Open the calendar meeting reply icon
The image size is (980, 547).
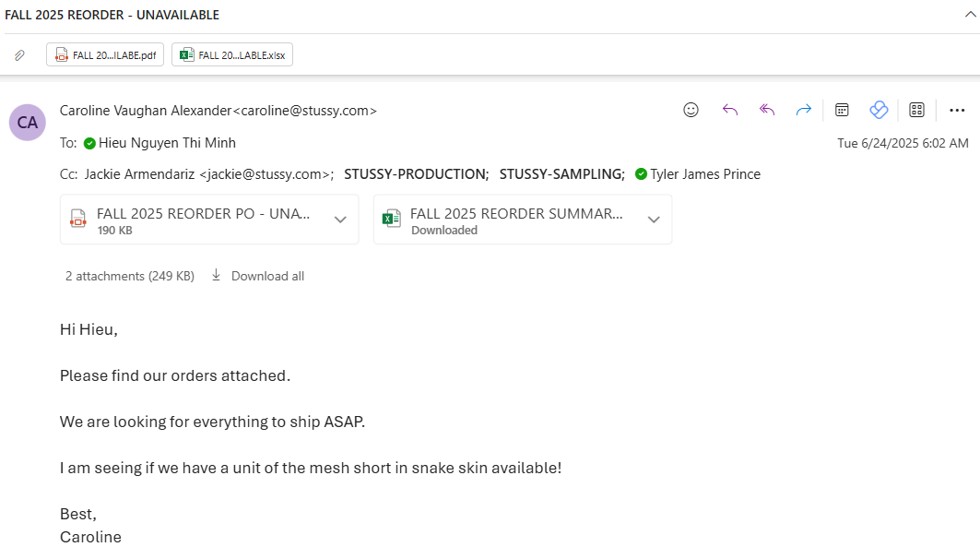coord(842,110)
